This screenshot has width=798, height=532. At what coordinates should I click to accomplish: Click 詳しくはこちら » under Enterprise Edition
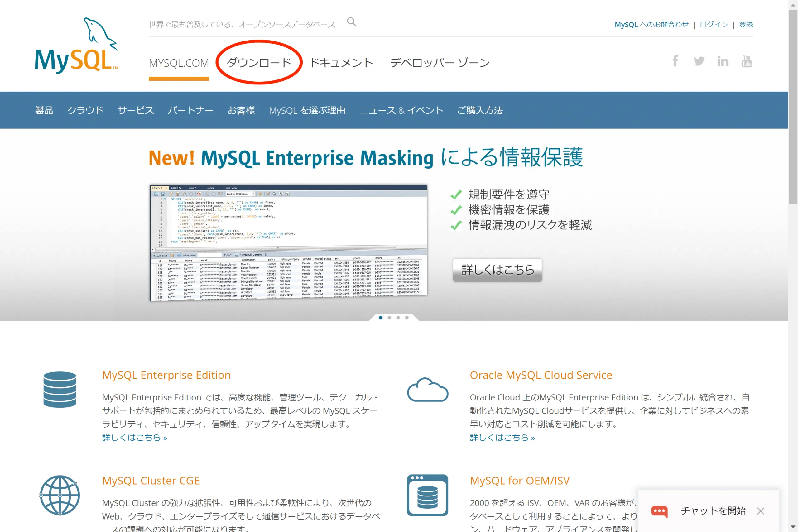pyautogui.click(x=135, y=437)
